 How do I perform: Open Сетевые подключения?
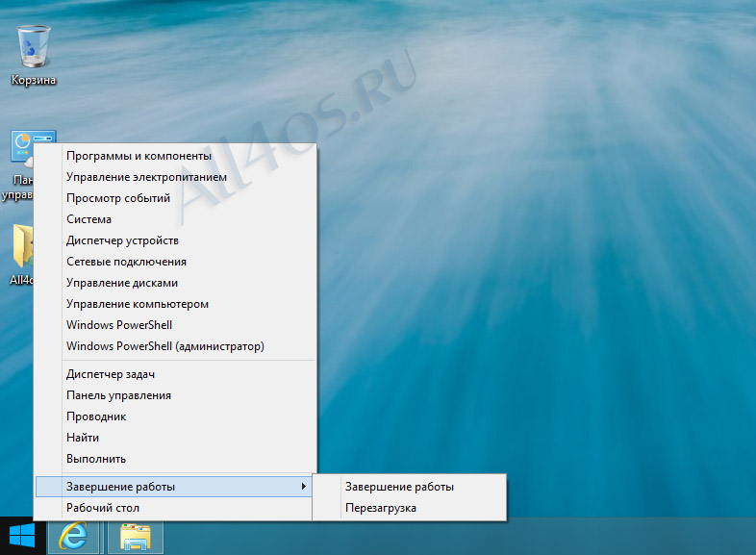coord(175,262)
